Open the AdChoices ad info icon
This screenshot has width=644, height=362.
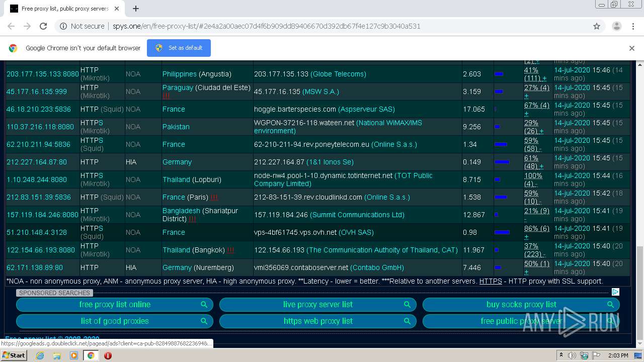point(615,292)
